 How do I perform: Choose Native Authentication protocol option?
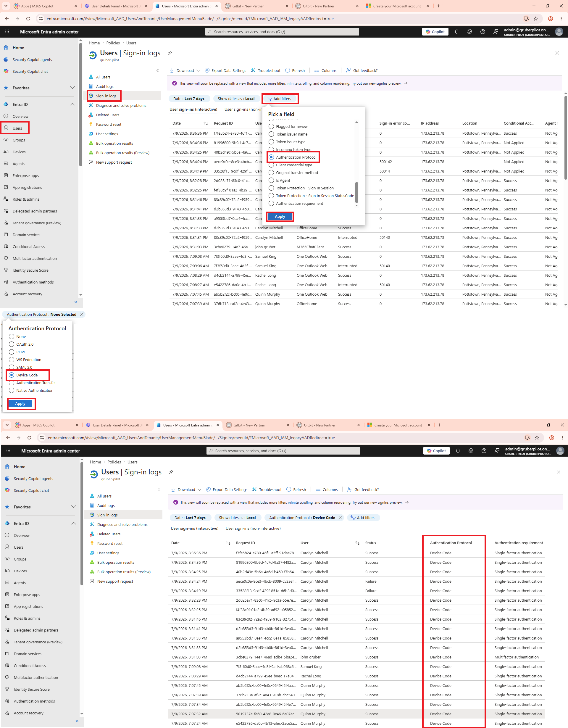(31, 390)
